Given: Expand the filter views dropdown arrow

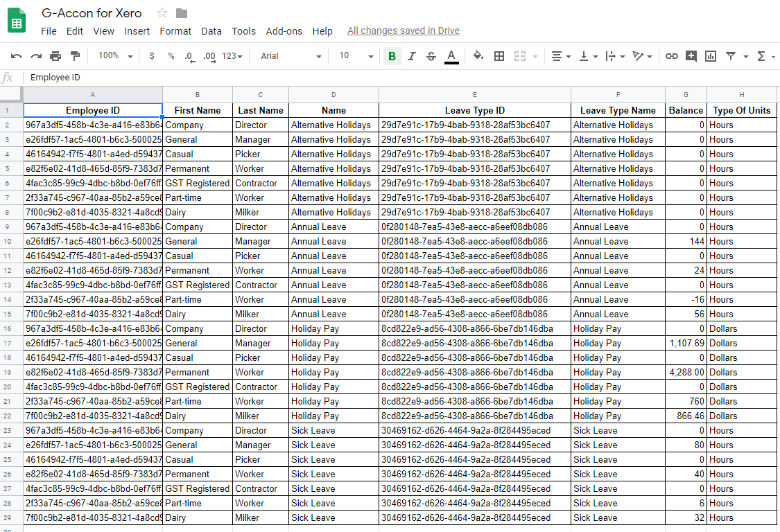Looking at the screenshot, I should [745, 57].
